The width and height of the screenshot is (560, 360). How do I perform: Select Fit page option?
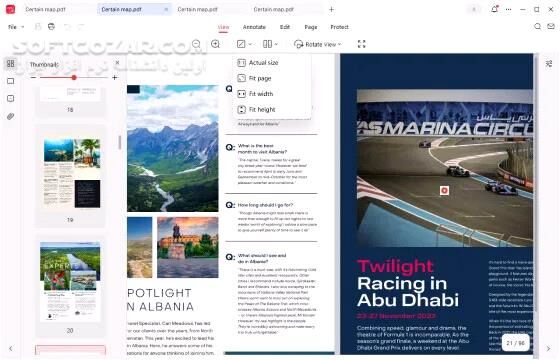point(272,78)
